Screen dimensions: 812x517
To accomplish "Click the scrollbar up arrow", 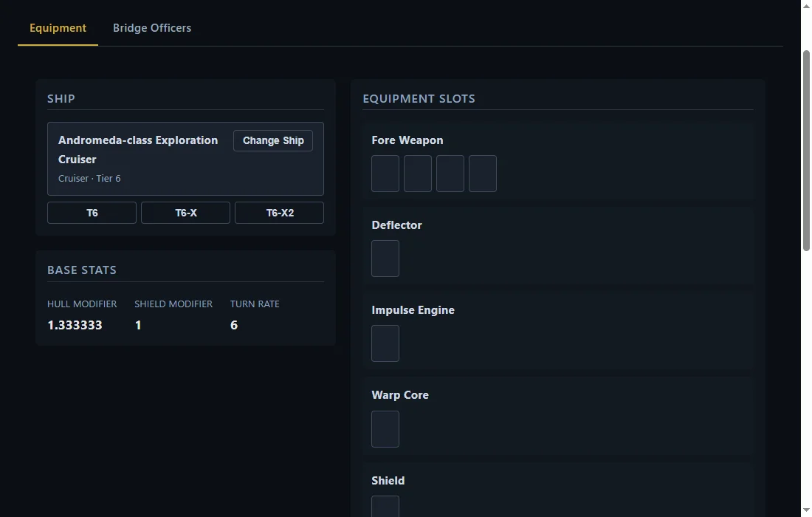I will [806, 5].
